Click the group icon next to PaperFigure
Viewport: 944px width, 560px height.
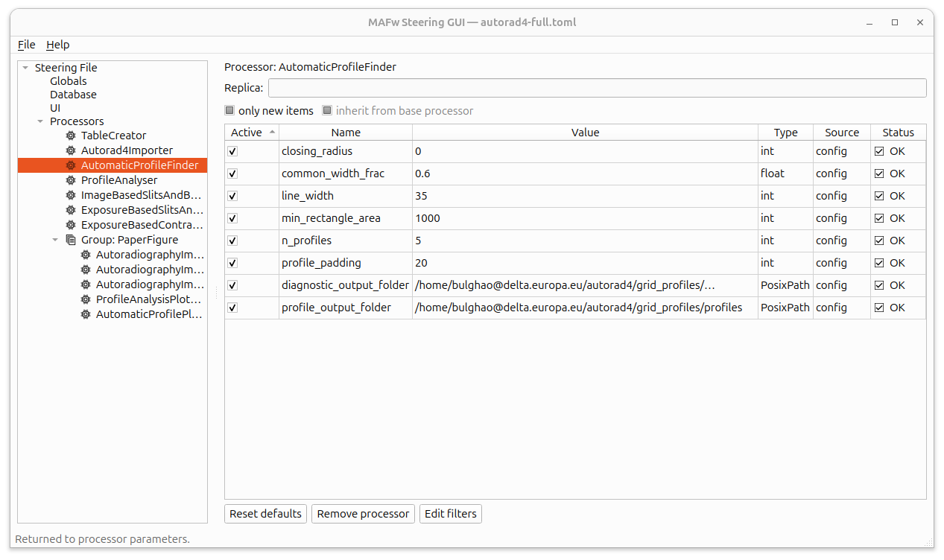point(71,240)
